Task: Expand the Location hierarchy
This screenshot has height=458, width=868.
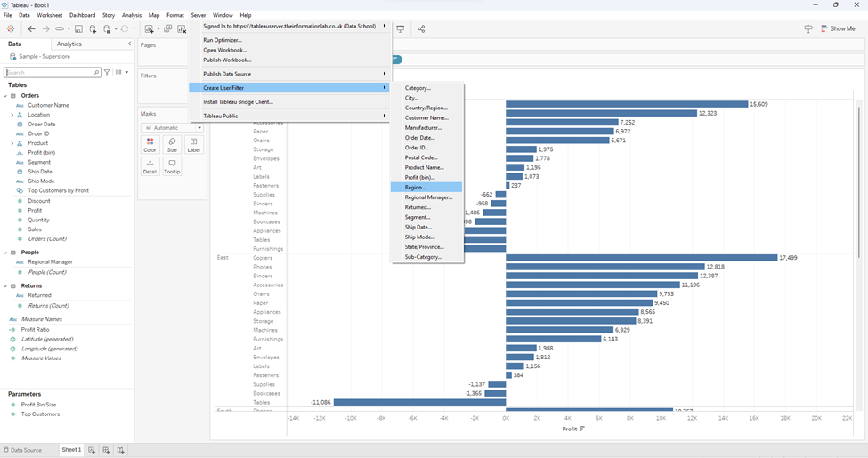Action: click(x=12, y=115)
